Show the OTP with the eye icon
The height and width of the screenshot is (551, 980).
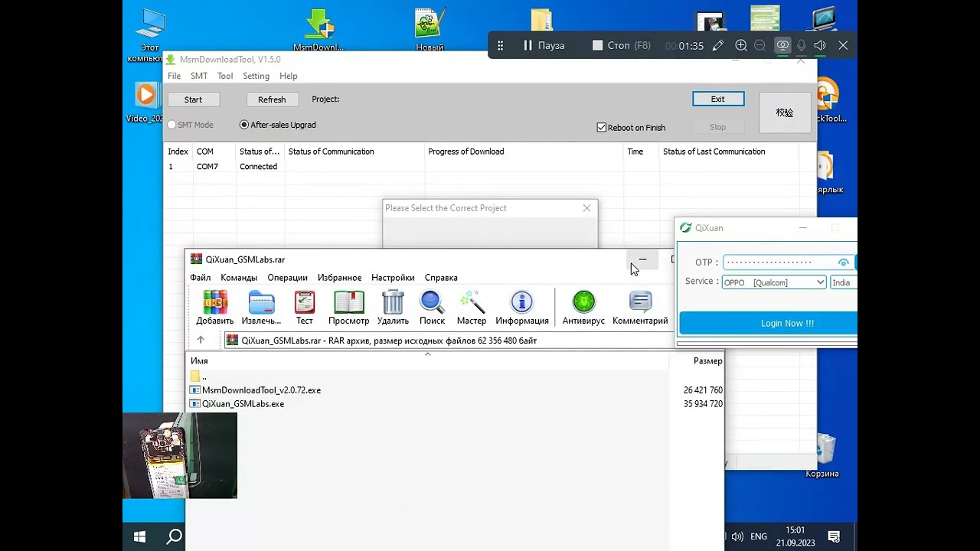[x=843, y=262]
